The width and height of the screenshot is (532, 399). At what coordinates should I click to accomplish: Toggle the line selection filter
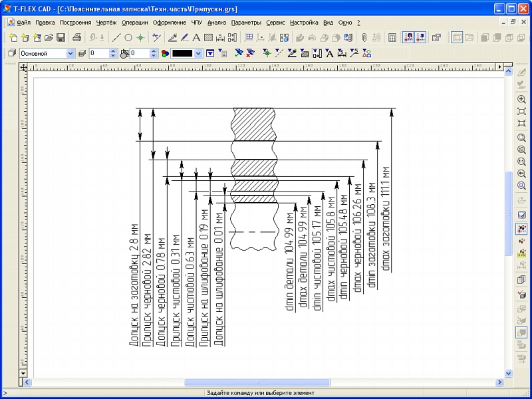[x=279, y=53]
